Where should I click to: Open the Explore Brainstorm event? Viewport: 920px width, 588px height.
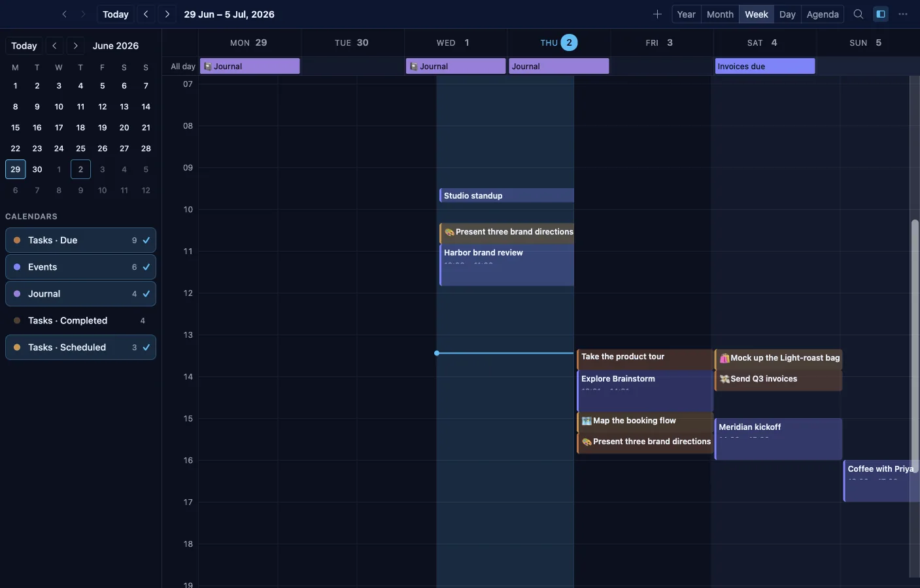coord(645,391)
